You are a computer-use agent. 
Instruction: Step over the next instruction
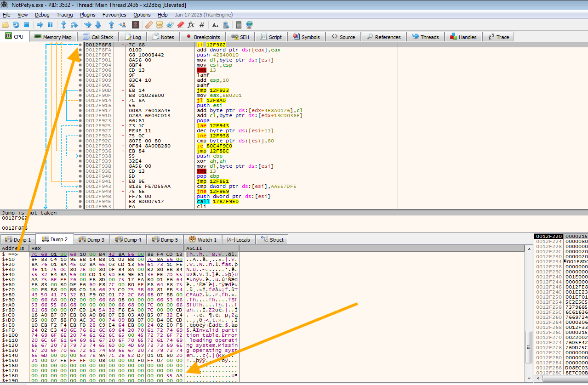[x=74, y=24]
